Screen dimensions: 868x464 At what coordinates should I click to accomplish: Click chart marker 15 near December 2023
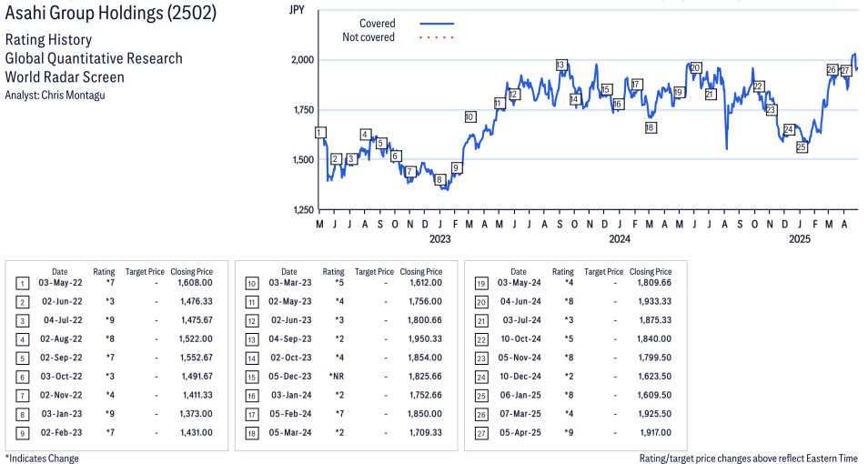pos(606,90)
